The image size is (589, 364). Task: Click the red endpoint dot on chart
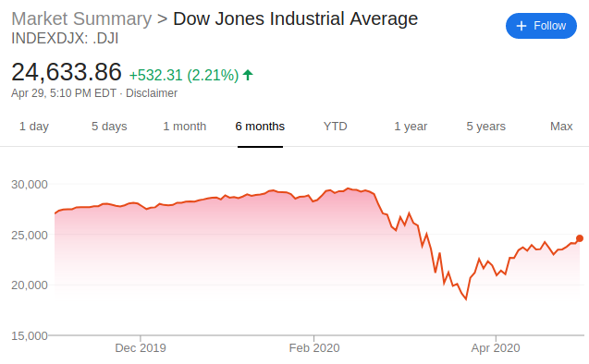click(580, 238)
